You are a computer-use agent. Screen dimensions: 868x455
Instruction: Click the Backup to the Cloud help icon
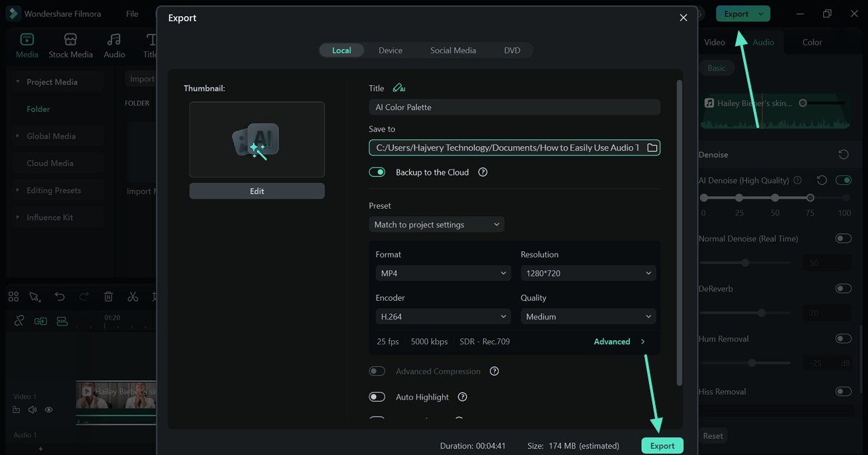click(x=483, y=172)
